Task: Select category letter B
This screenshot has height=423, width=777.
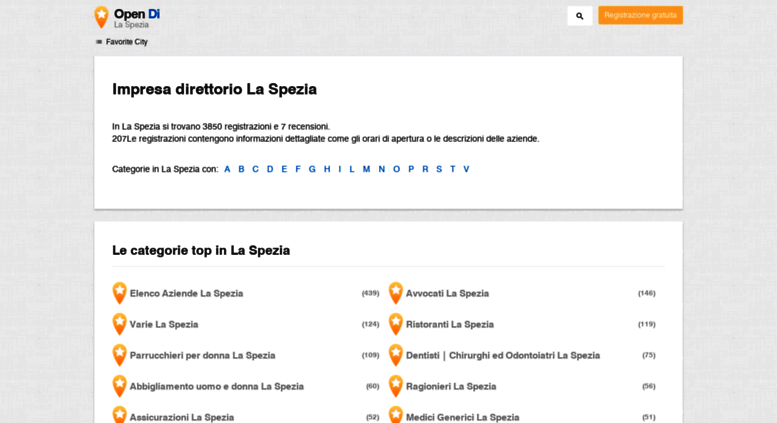Action: [241, 169]
